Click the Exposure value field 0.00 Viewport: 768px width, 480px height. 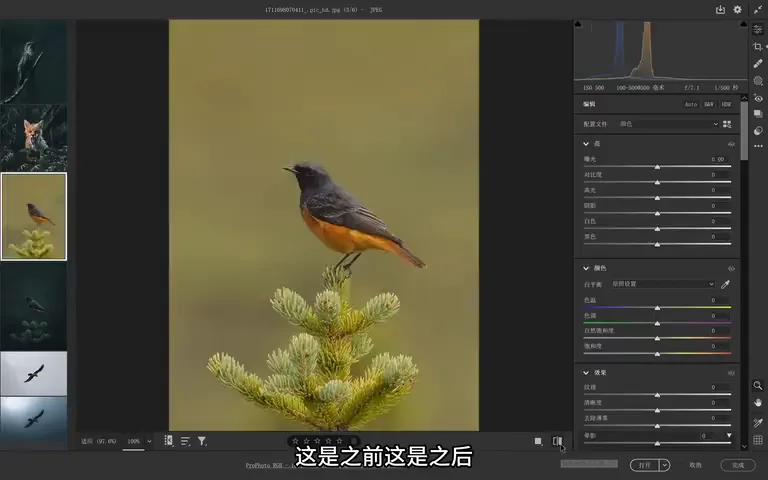click(x=718, y=159)
